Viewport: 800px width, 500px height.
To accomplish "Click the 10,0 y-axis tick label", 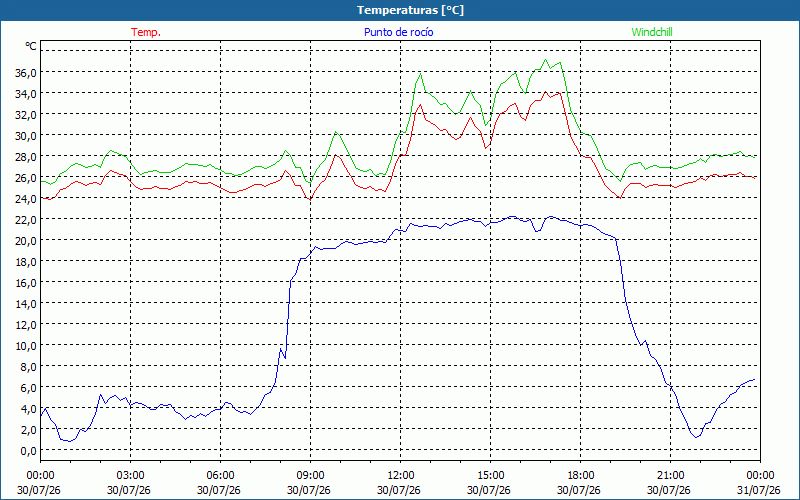I will click(x=26, y=345).
